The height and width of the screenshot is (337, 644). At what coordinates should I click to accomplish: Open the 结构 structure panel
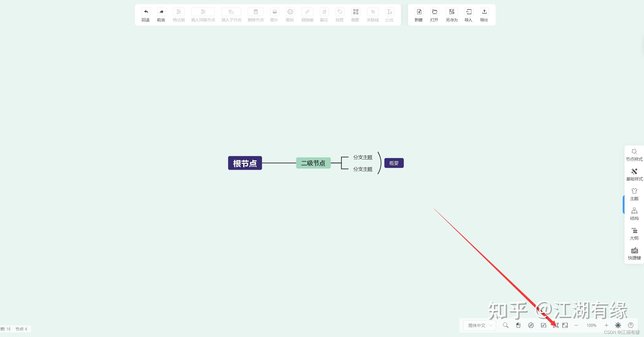pos(634,214)
